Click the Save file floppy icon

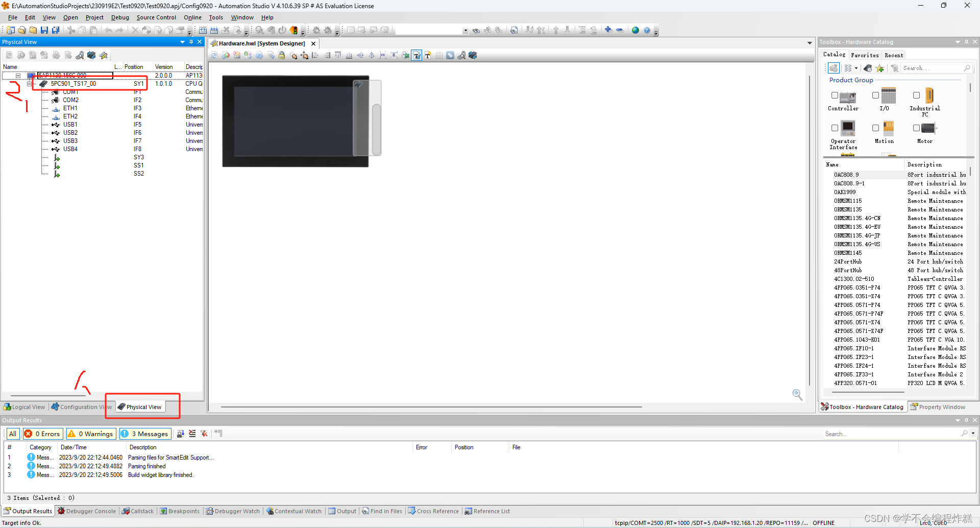tap(44, 30)
